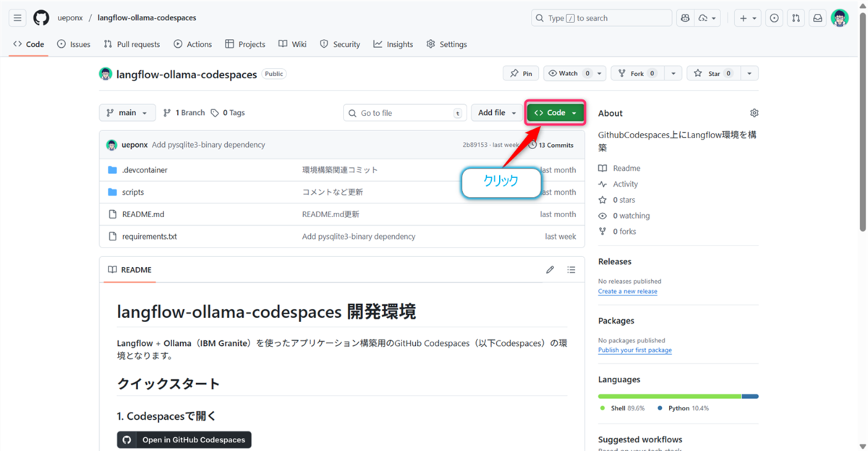868x451 pixels.
Task: Open the Projects tab
Action: coord(245,44)
